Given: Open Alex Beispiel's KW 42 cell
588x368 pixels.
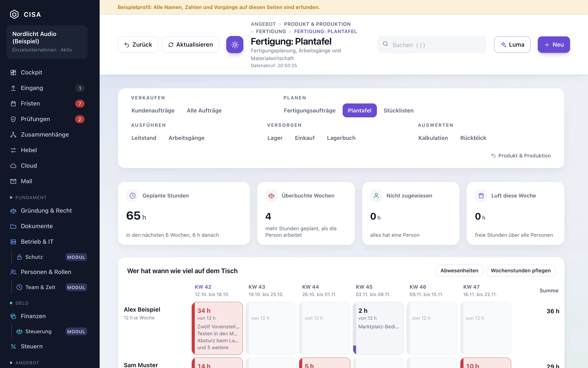Looking at the screenshot, I should (x=217, y=328).
